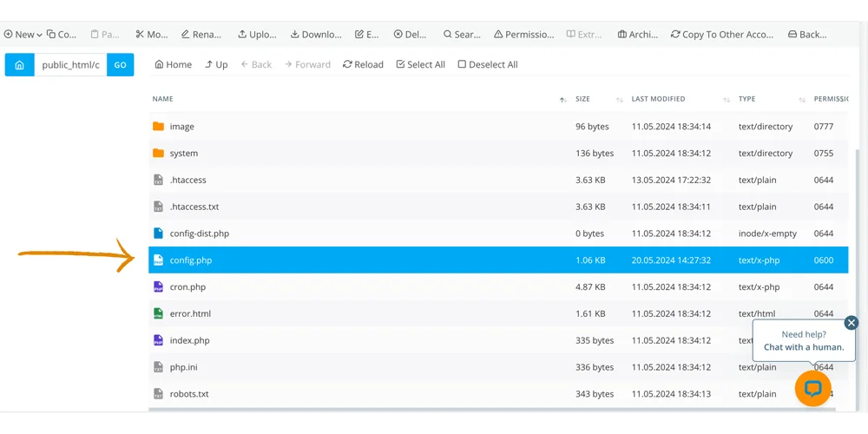Check Select All files
The height and width of the screenshot is (434, 868).
coord(420,65)
